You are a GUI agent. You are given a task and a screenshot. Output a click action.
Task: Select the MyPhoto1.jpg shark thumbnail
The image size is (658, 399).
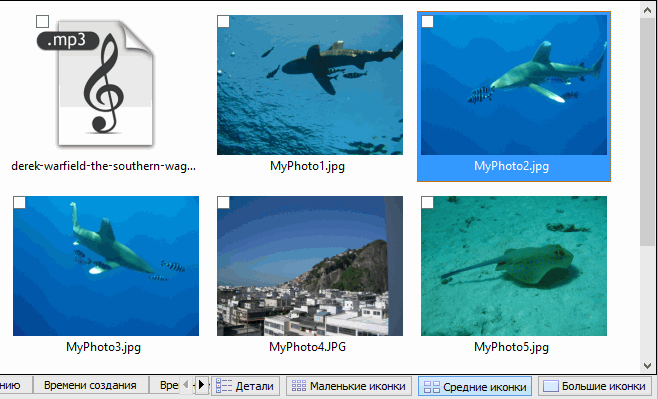[x=310, y=85]
